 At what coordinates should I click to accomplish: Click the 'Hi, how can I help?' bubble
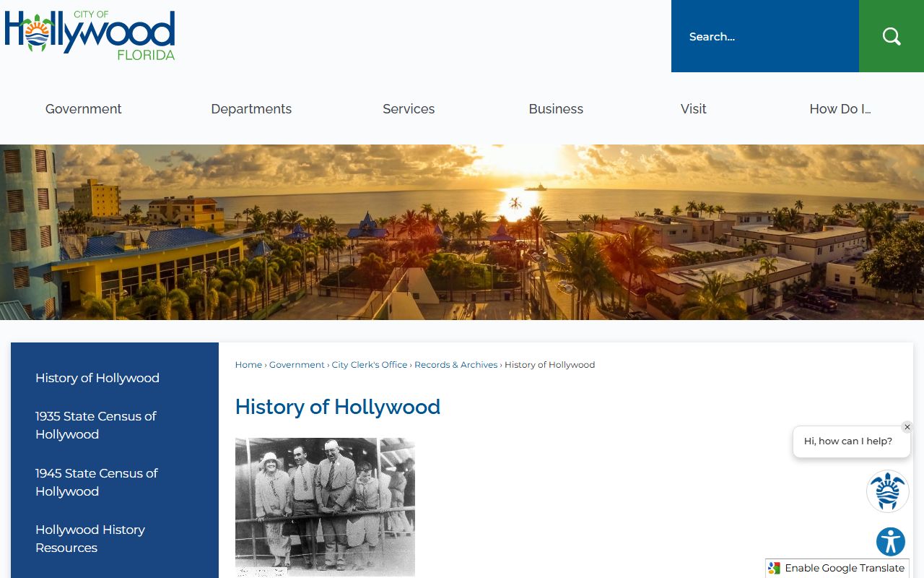851,441
